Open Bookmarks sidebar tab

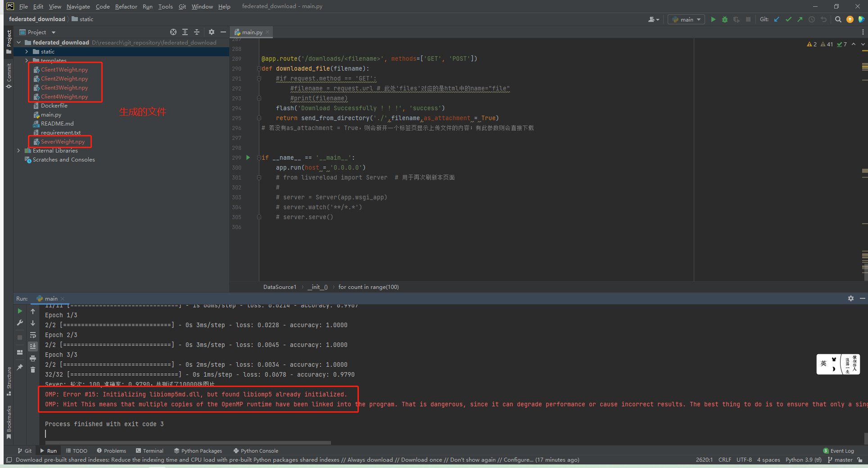pyautogui.click(x=9, y=422)
